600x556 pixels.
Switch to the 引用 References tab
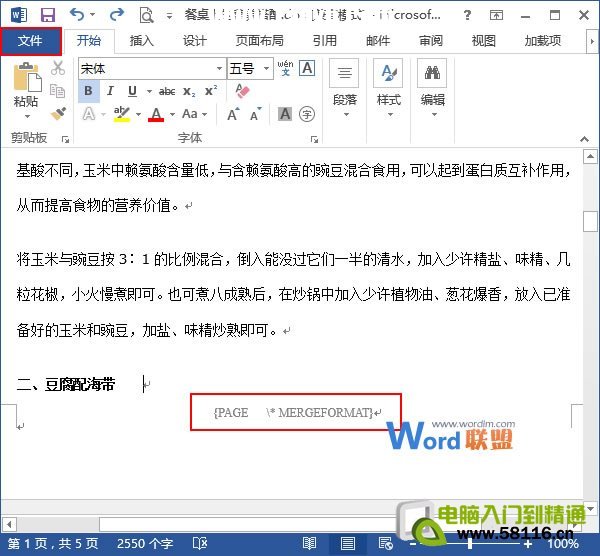point(324,41)
